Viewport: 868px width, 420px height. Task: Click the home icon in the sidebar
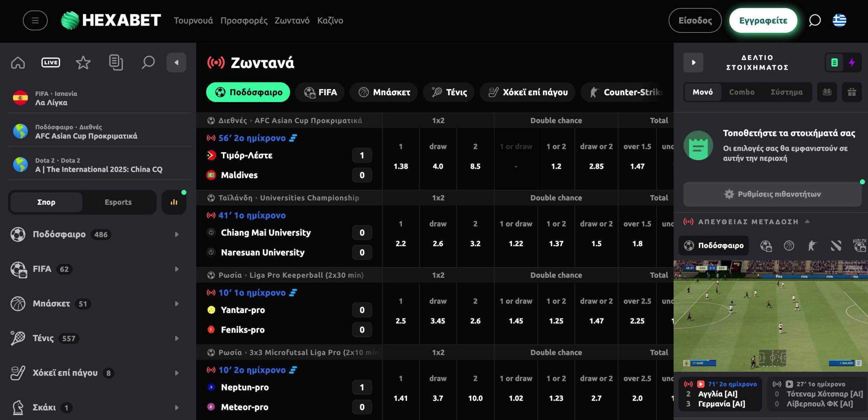coord(18,63)
